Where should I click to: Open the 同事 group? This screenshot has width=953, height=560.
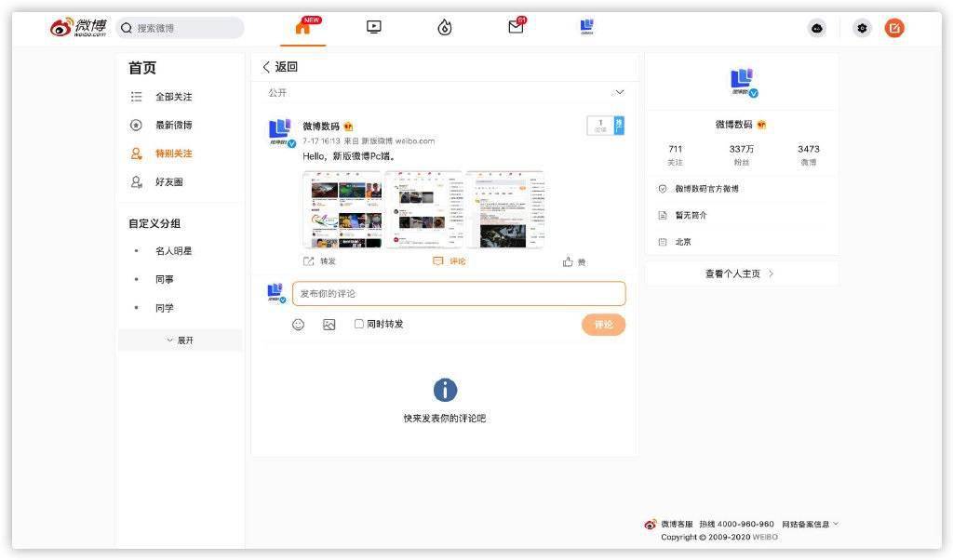click(164, 279)
